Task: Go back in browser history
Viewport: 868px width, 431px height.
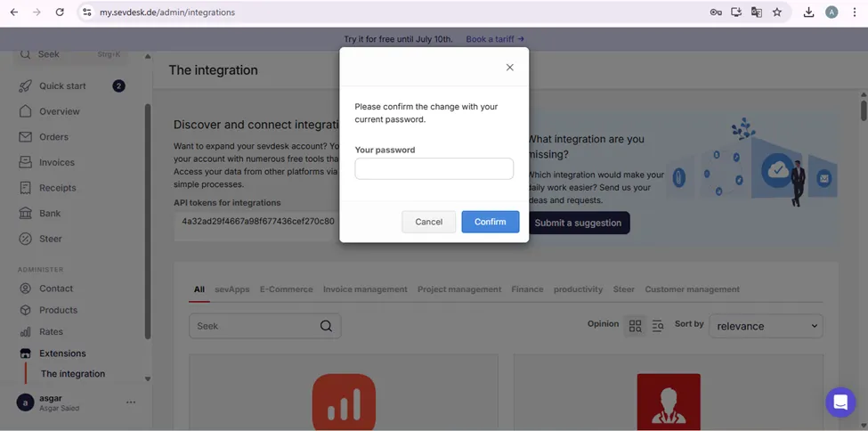Action: click(x=14, y=12)
